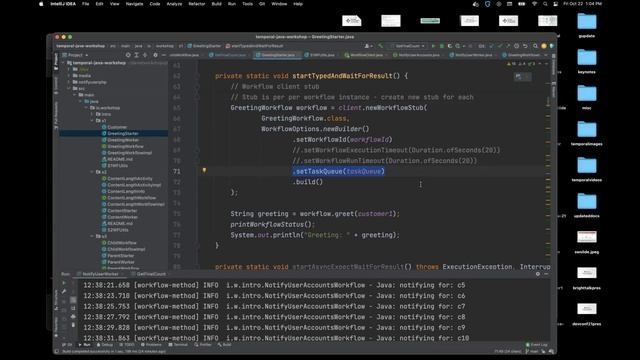This screenshot has width=640, height=360.
Task: Click the build completed status bar message
Action: [113, 351]
